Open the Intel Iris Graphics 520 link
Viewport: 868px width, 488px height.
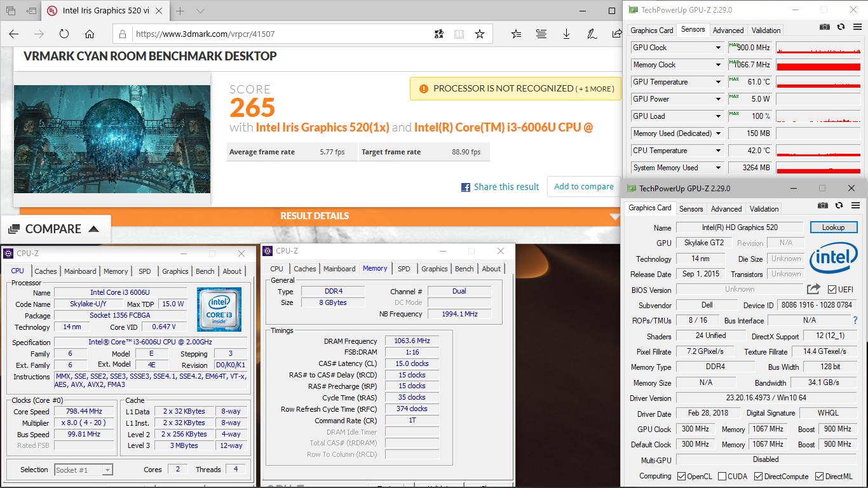322,127
